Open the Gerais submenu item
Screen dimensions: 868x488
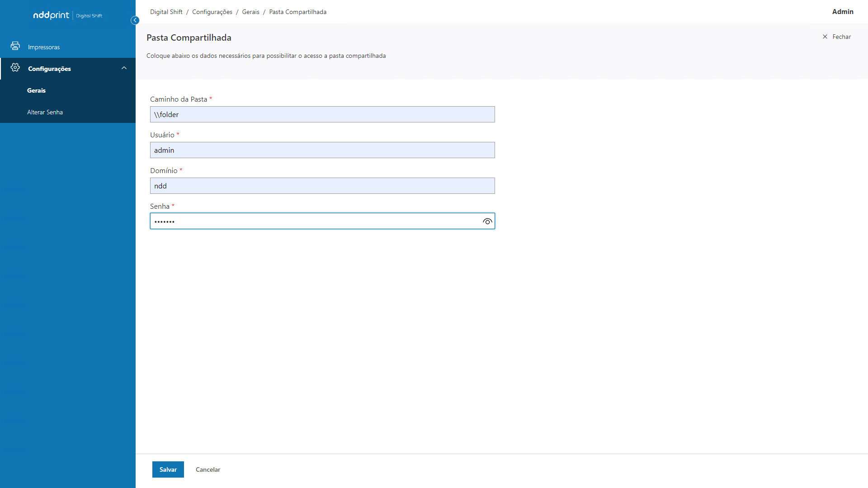(x=36, y=90)
